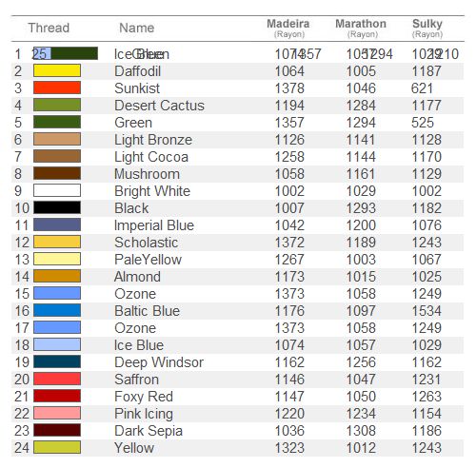Screen dimensions: 476x468
Task: Click Madeira value 1064 for Daffodil
Action: pyautogui.click(x=289, y=71)
